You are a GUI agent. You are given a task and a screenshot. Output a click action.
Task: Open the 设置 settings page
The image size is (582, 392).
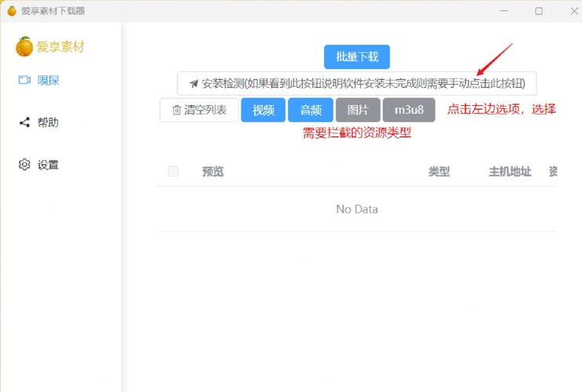tap(39, 165)
